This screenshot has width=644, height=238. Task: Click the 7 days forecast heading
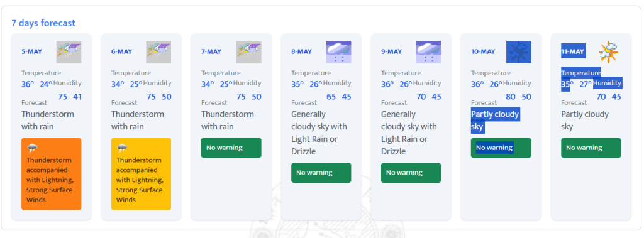(x=43, y=23)
